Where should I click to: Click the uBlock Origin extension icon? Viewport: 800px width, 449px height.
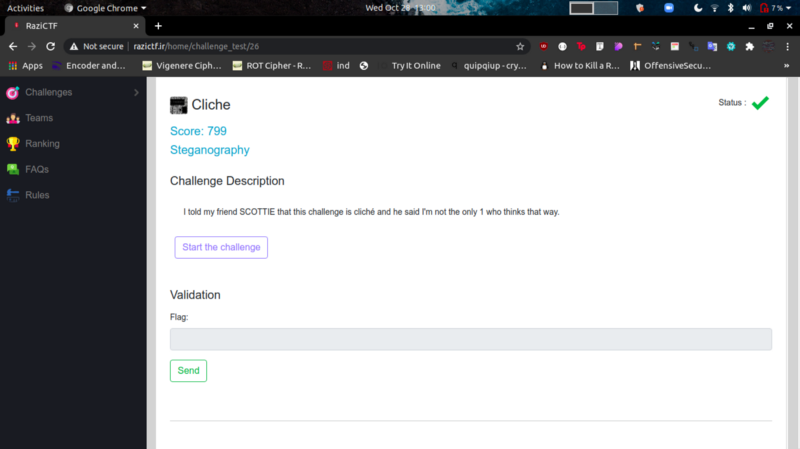543,46
